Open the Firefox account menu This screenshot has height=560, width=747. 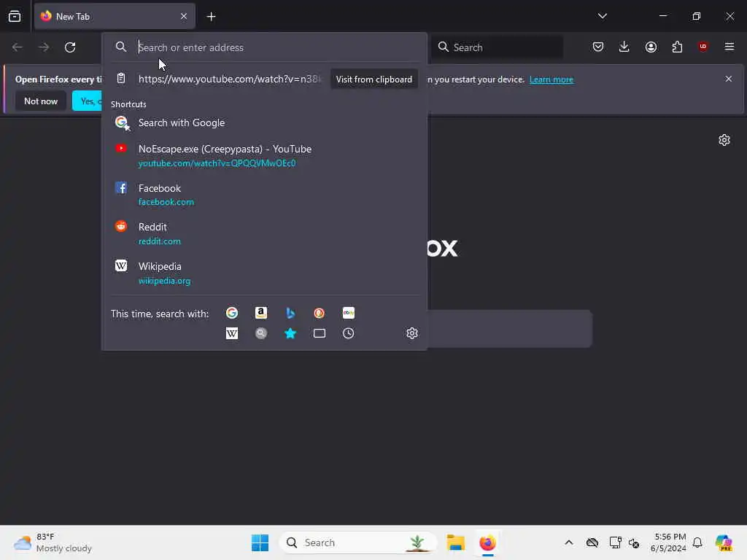(x=651, y=47)
